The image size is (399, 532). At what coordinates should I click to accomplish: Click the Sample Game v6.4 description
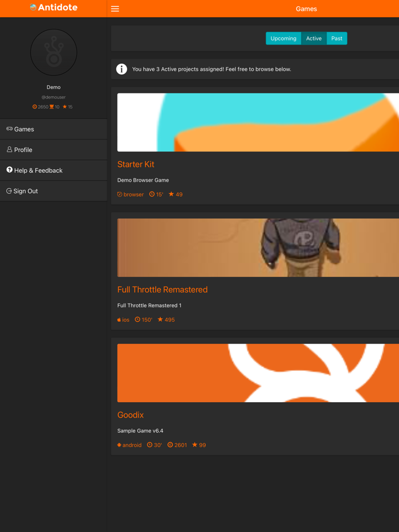pyautogui.click(x=140, y=431)
